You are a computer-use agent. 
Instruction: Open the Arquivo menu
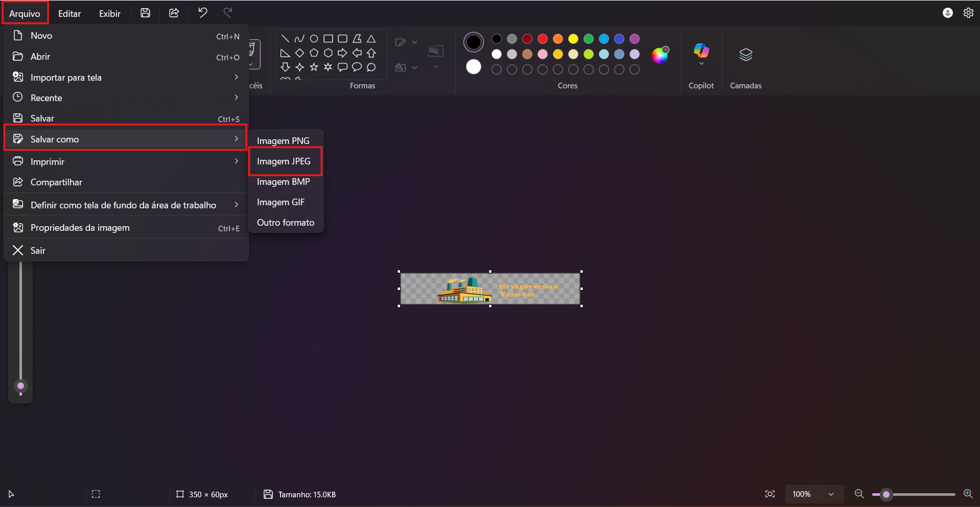pos(25,13)
